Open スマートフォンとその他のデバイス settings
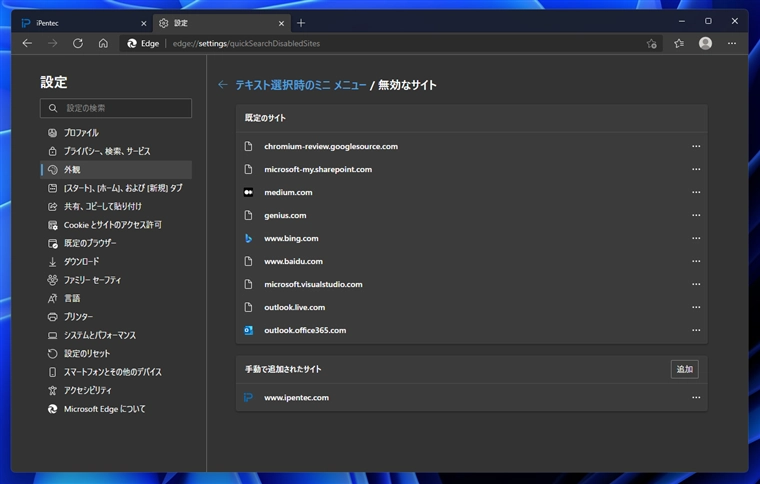Screen dimensions: 760x484 pyautogui.click(x=116, y=372)
